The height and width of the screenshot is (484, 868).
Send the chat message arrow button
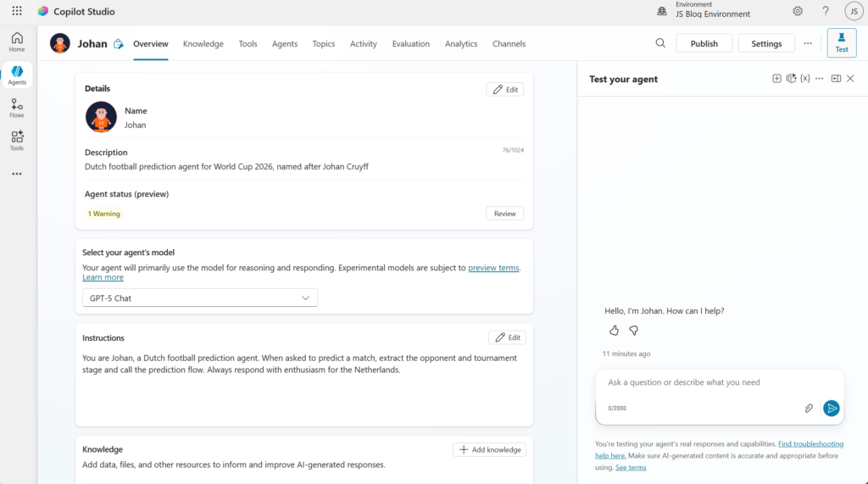pos(831,408)
